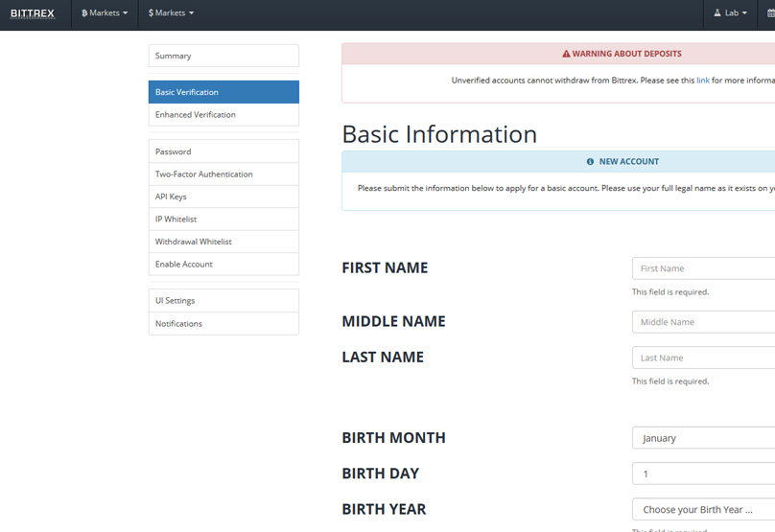Open the Birth Month dropdown showing January
The width and height of the screenshot is (775, 532).
click(703, 438)
